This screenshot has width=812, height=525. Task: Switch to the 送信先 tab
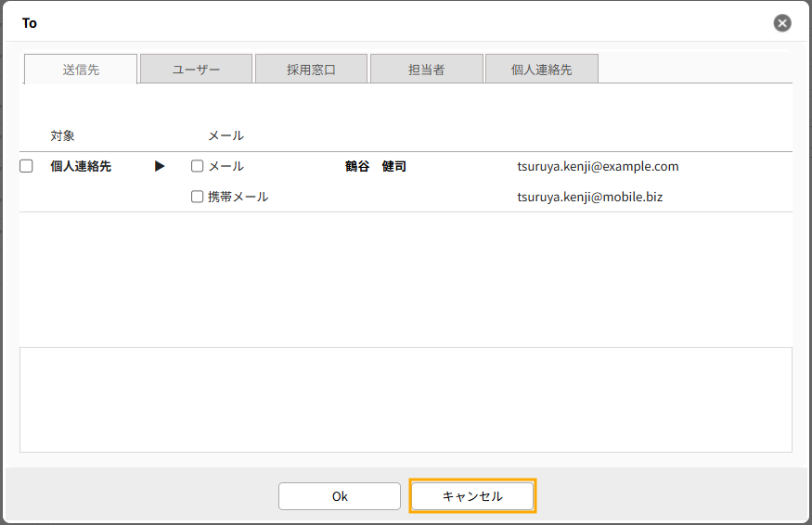point(81,70)
